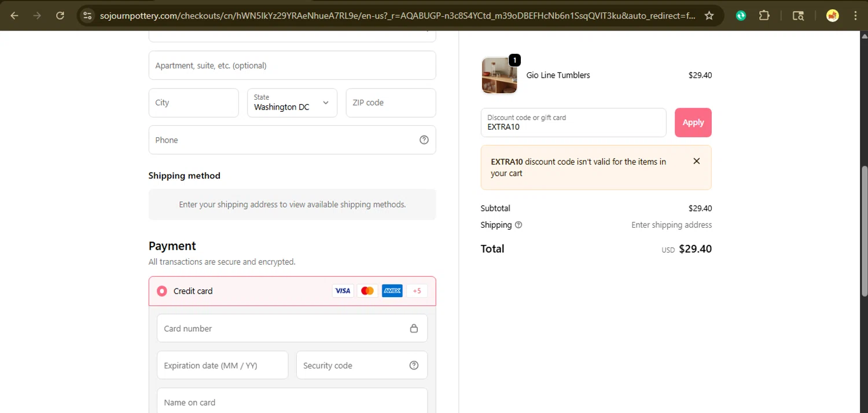Viewport: 868px width, 413px height.
Task: Click the Security code help icon
Action: click(414, 365)
